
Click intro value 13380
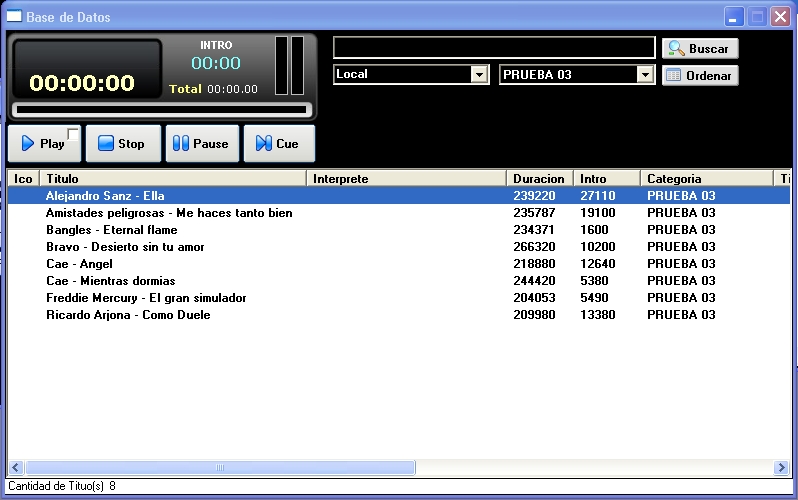click(597, 315)
